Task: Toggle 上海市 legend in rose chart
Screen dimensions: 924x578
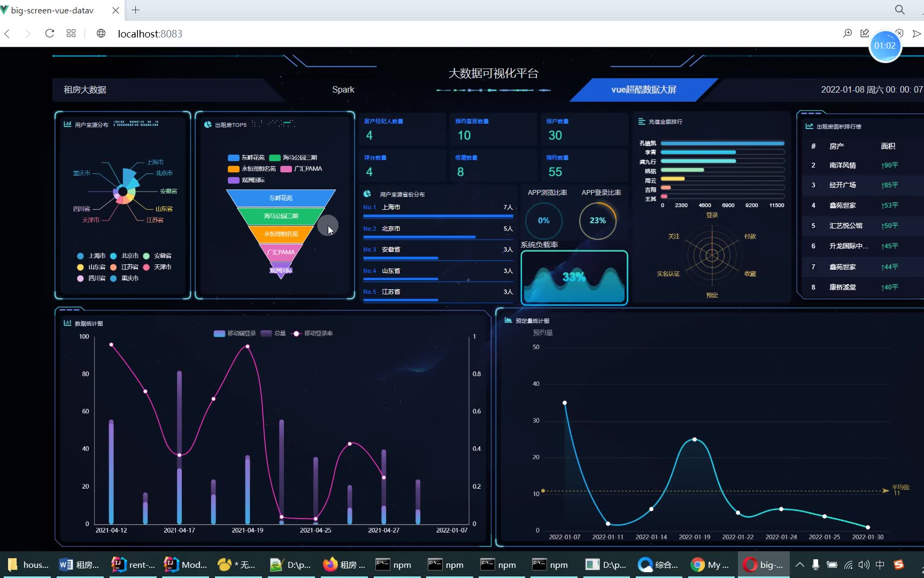Action: tap(91, 256)
